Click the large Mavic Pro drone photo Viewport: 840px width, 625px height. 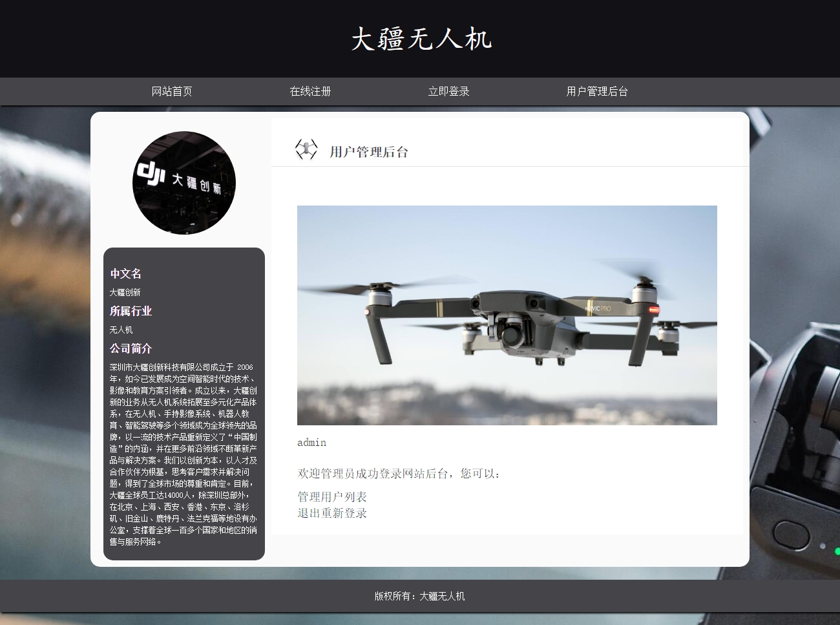(507, 315)
